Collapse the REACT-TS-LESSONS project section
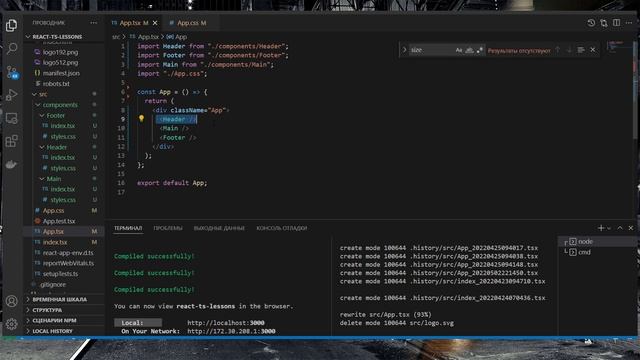The height and width of the screenshot is (360, 640). click(x=64, y=37)
